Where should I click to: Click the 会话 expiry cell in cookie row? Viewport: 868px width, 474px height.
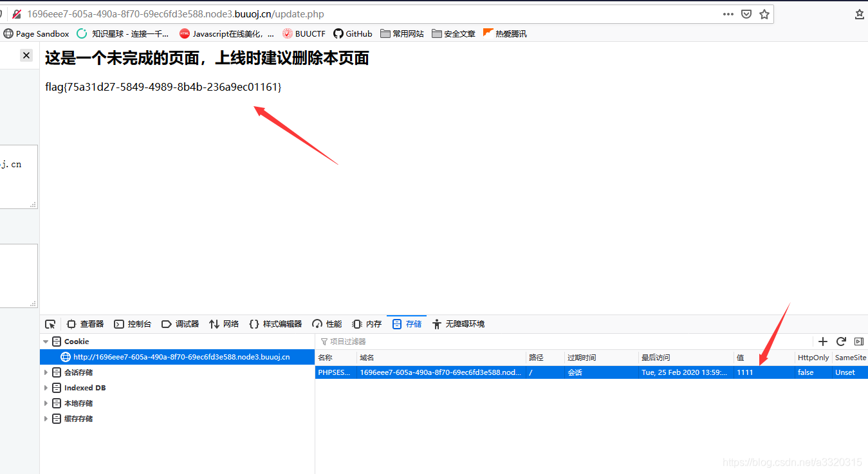coord(601,372)
